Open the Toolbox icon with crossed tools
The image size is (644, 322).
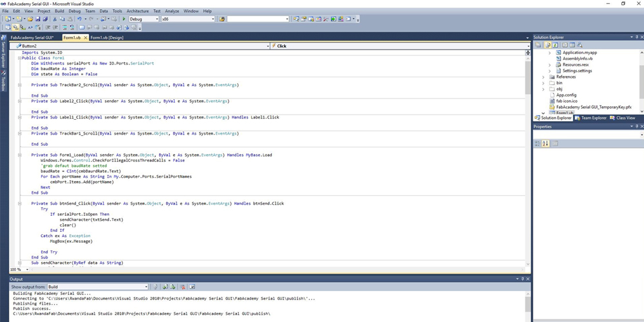(x=326, y=19)
